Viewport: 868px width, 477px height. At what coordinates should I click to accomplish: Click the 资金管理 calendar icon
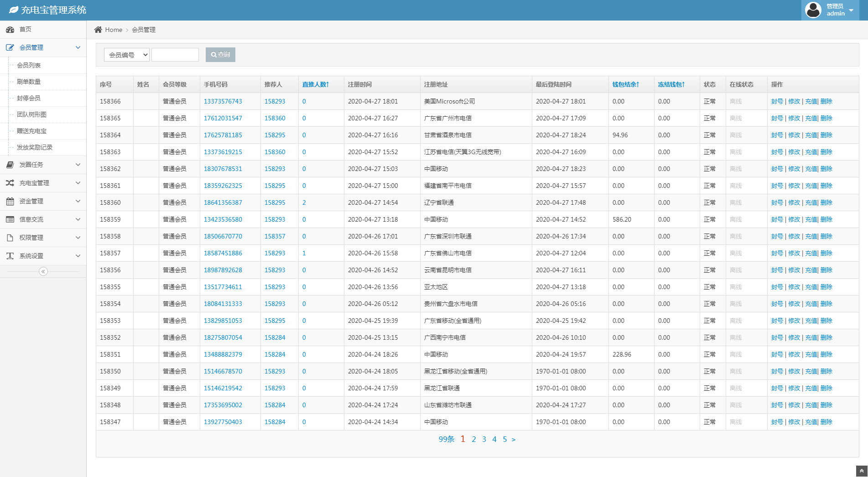coord(10,201)
